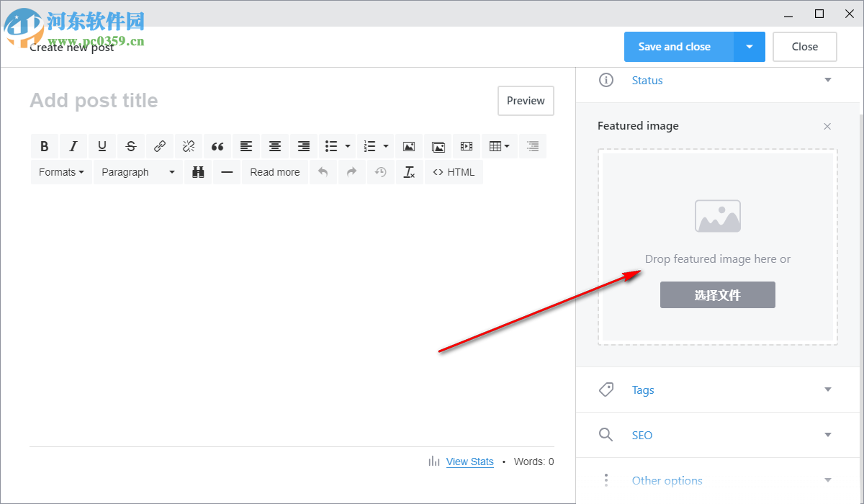This screenshot has width=864, height=504.
Task: Click the Other options dots icon
Action: coord(606,480)
